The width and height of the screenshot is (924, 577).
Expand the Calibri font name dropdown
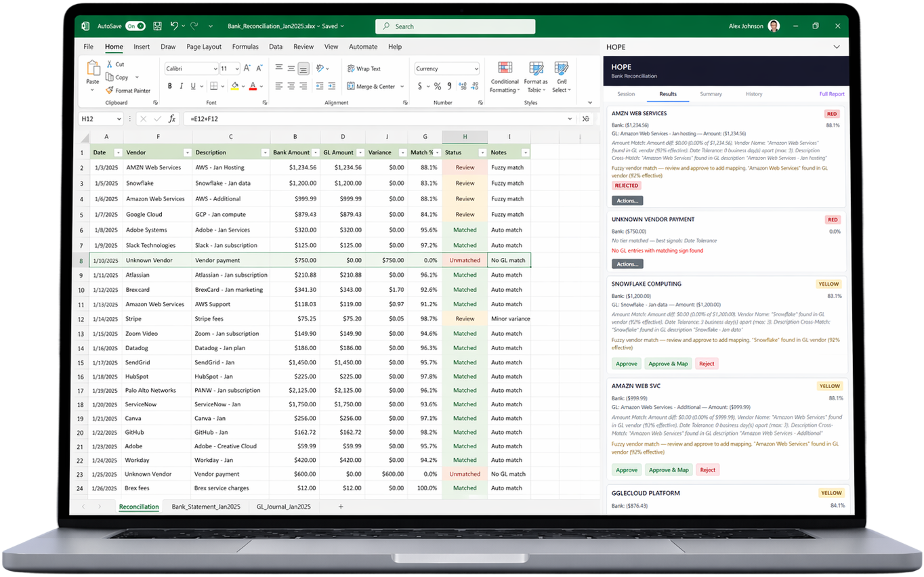[x=213, y=68]
